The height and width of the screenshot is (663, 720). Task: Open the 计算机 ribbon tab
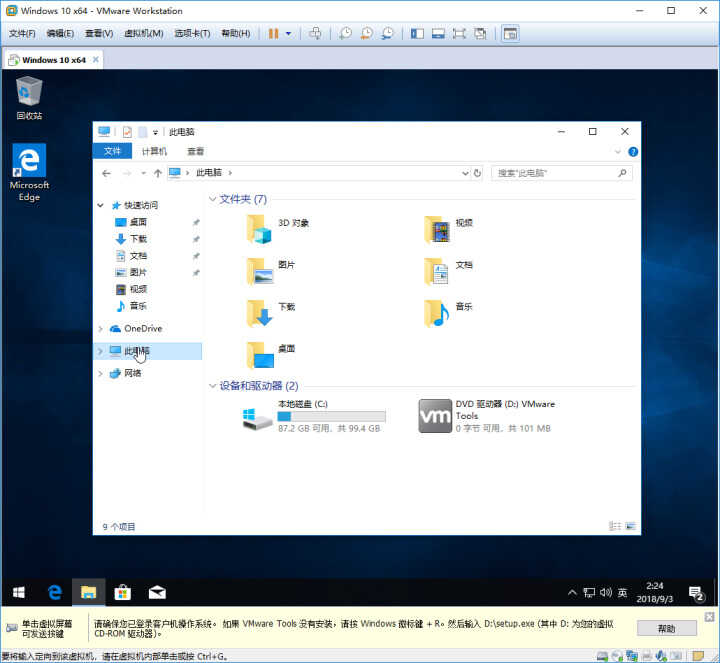coord(154,151)
